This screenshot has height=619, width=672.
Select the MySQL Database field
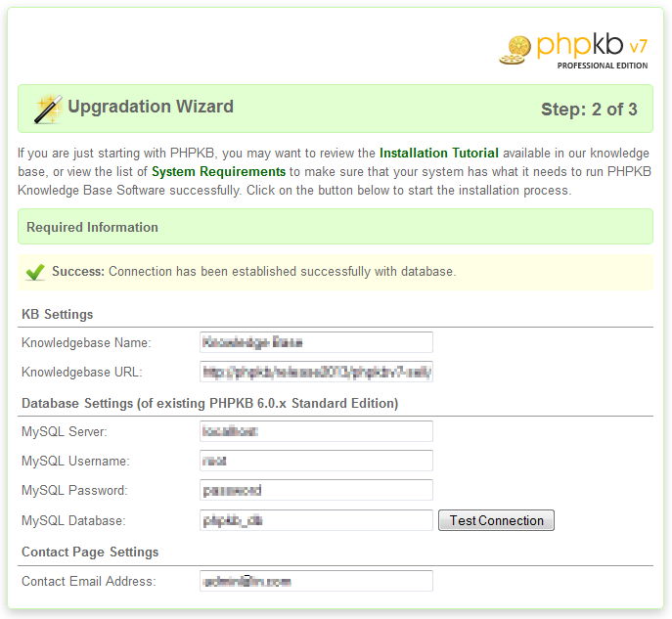pos(316,520)
